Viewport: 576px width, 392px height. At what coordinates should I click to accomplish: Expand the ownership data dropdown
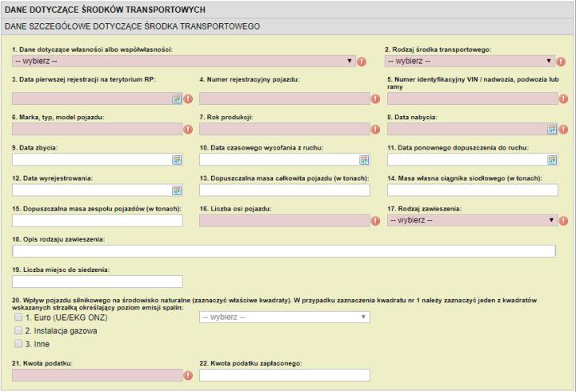[184, 61]
